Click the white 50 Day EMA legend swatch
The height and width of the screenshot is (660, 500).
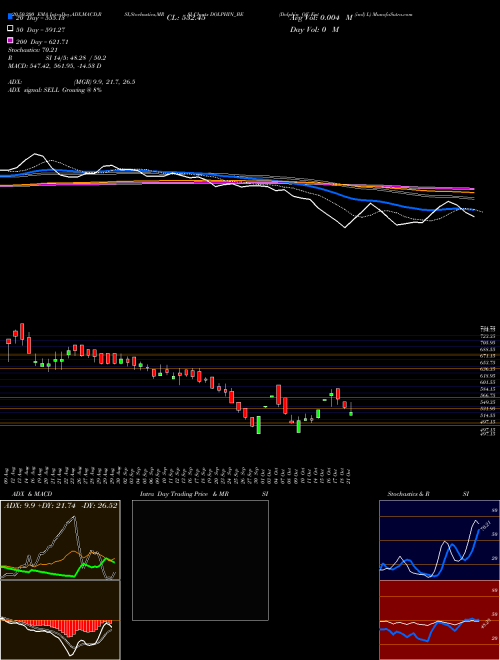[x=10, y=29]
